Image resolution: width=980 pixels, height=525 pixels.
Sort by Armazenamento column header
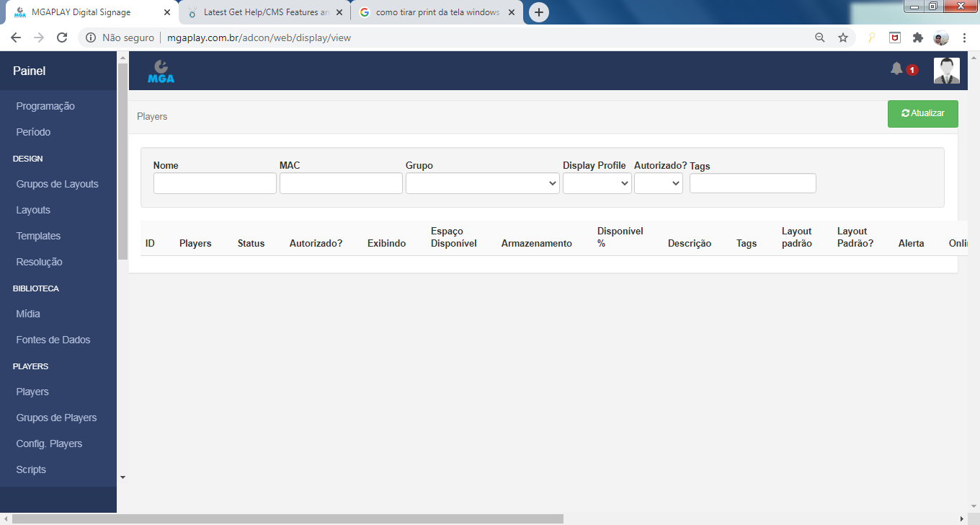(537, 243)
